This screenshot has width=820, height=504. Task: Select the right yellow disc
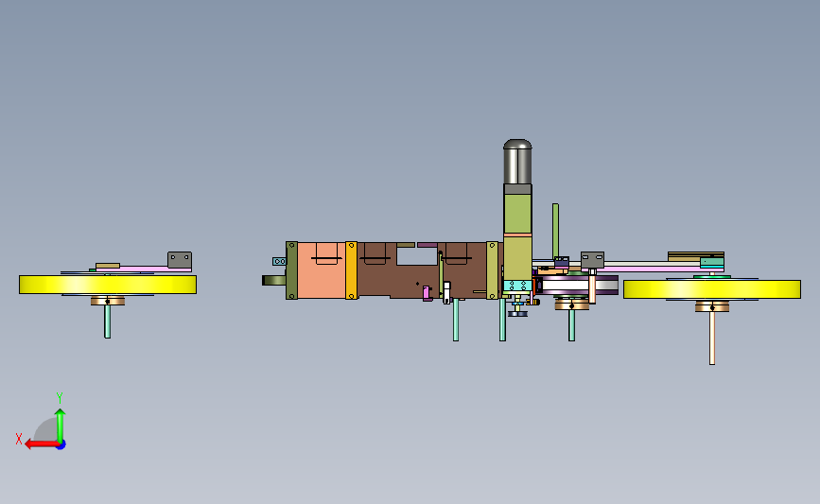click(x=712, y=289)
